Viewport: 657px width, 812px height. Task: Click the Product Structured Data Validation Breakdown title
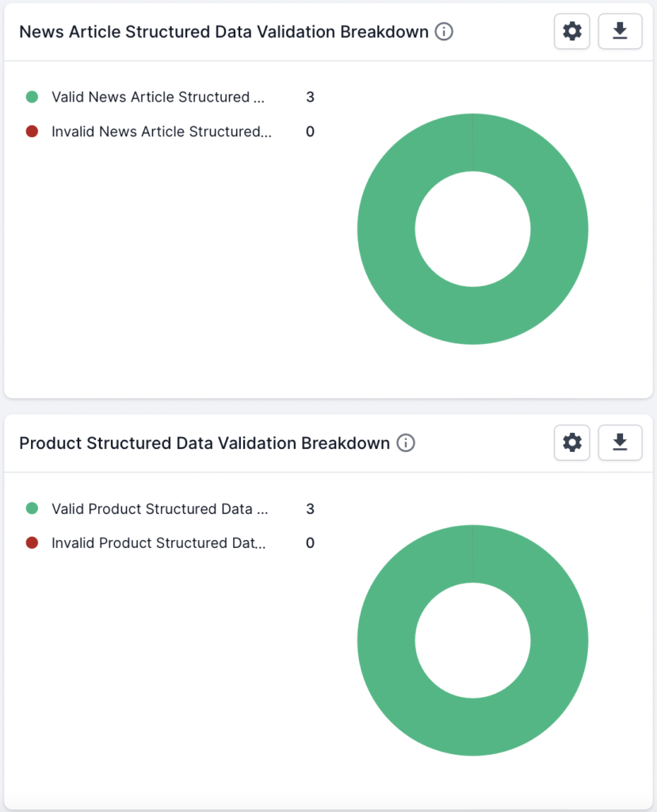coord(204,442)
